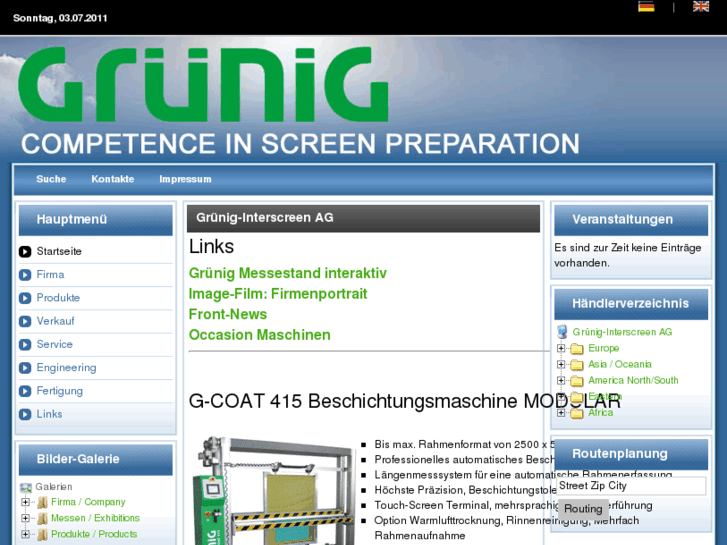727x545 pixels.
Task: Click the Street Zip City input field
Action: pyautogui.click(x=631, y=486)
